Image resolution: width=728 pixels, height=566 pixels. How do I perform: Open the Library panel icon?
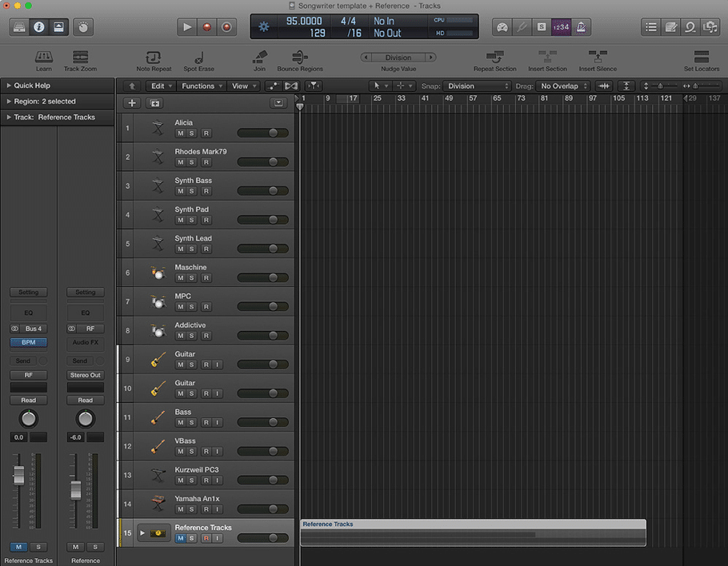(x=19, y=27)
